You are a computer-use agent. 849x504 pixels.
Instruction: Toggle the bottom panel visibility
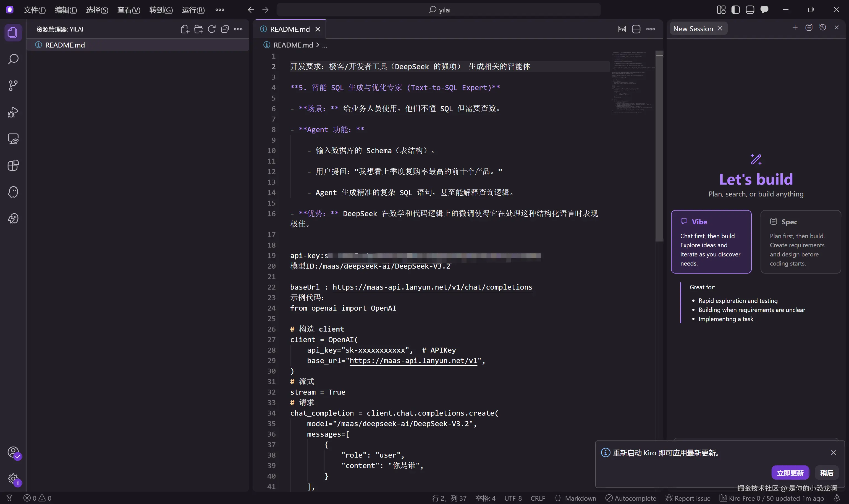tap(750, 10)
